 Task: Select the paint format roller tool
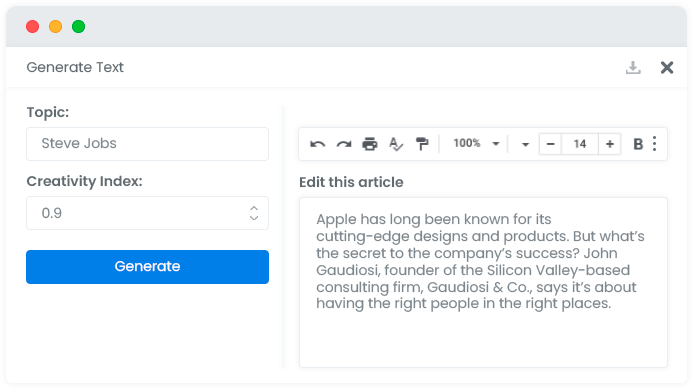(x=422, y=144)
